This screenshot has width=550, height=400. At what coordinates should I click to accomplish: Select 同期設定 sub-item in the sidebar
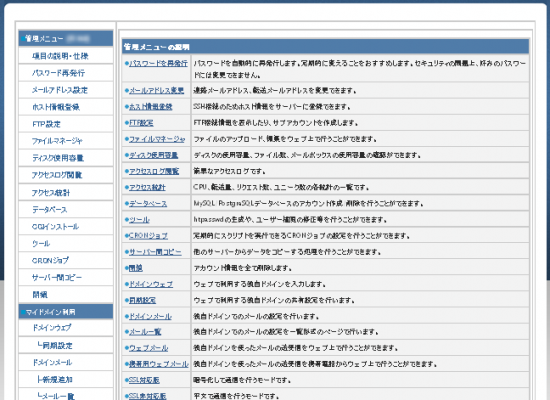[55, 345]
